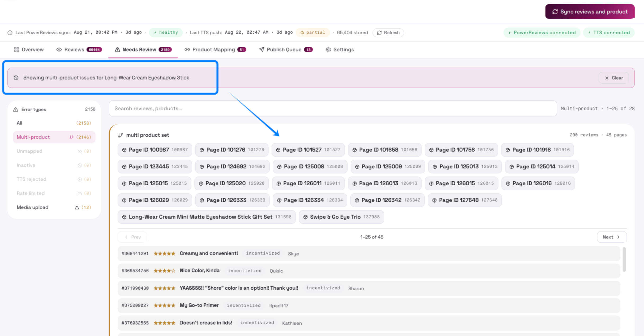Click Page ID 125008 chip
The width and height of the screenshot is (644, 336).
tap(310, 167)
